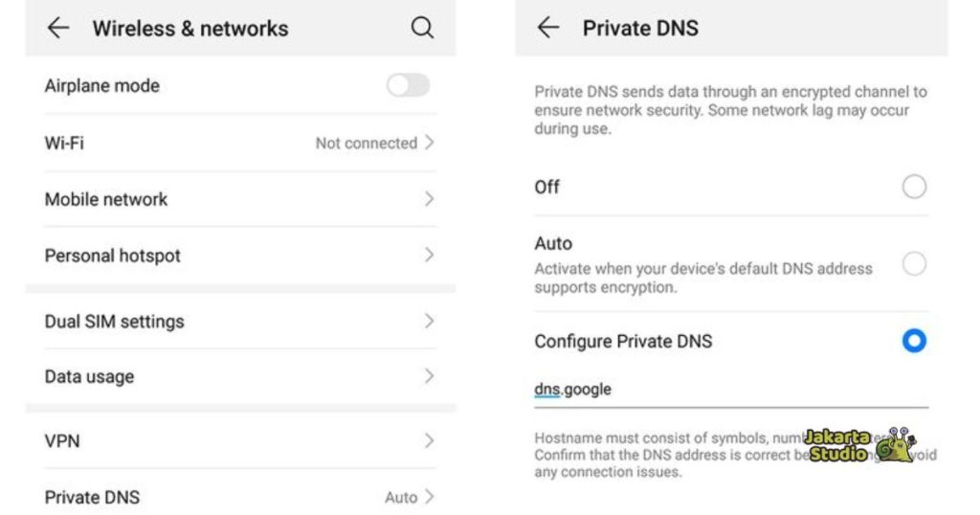Viewport: 980px width, 515px height.
Task: Open search in Wireless & networks
Action: coord(422,29)
